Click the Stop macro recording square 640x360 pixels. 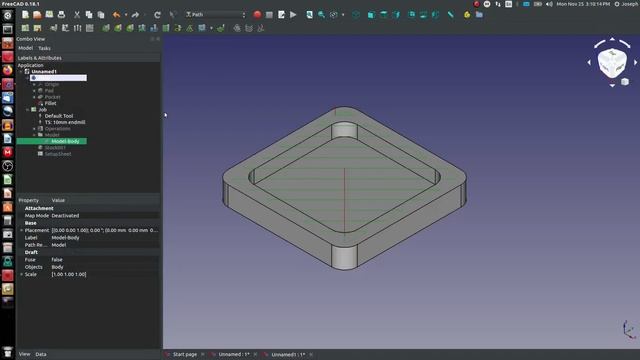point(269,15)
